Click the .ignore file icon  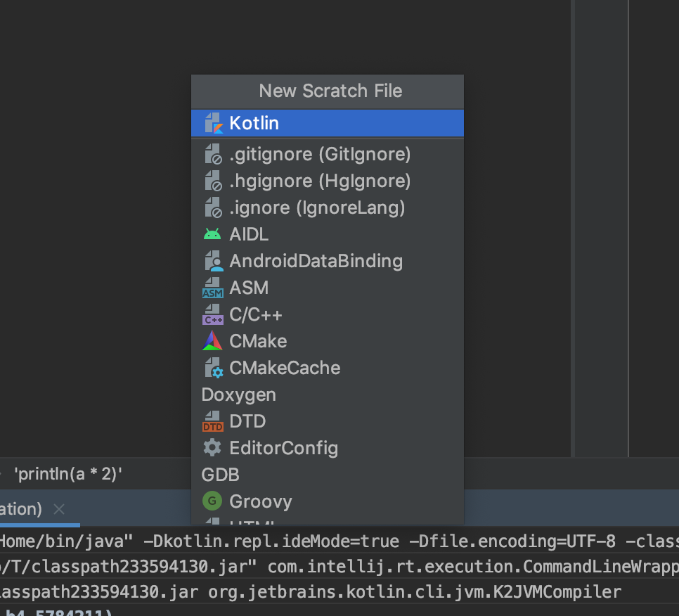click(x=213, y=208)
